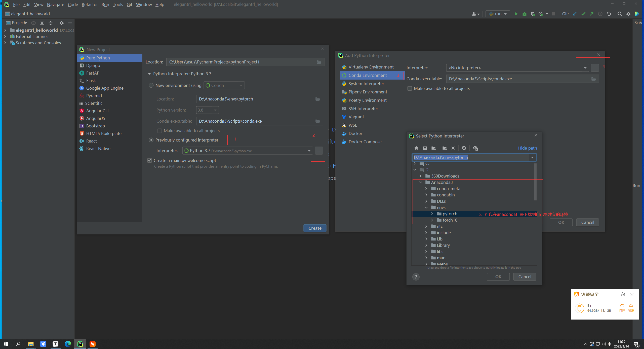
Task: Click the Profile run clock icon
Action: 541,14
